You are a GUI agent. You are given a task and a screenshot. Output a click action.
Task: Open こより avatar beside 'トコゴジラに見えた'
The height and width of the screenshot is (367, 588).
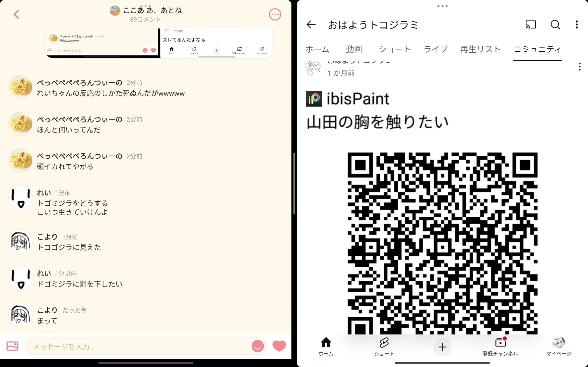pyautogui.click(x=20, y=241)
